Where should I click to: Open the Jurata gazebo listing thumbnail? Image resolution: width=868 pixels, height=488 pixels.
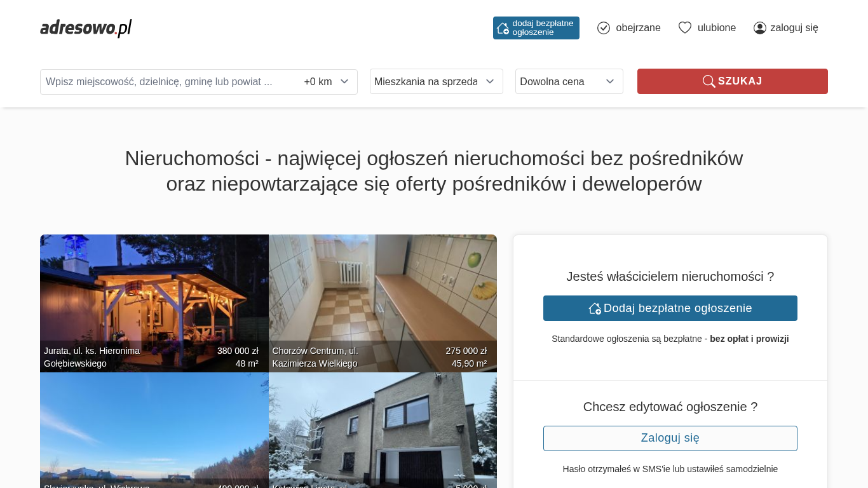(x=154, y=292)
